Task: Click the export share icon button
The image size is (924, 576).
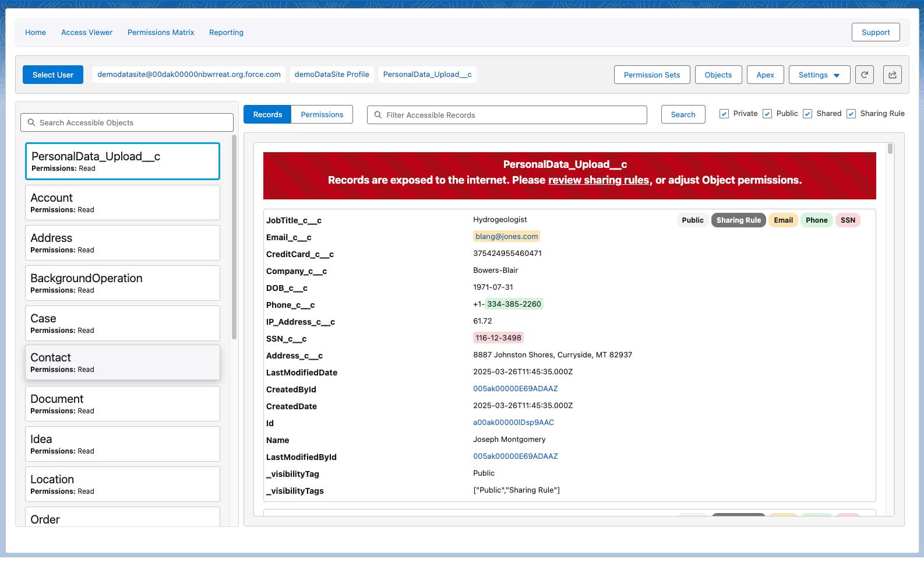Action: click(892, 75)
